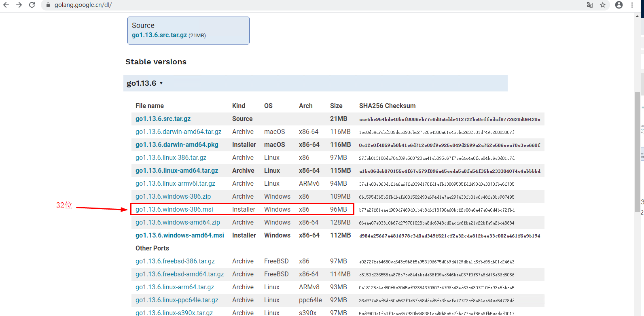Download go1.13.6.linux-armv6l.tar.gz
The width and height of the screenshot is (644, 316).
175,183
